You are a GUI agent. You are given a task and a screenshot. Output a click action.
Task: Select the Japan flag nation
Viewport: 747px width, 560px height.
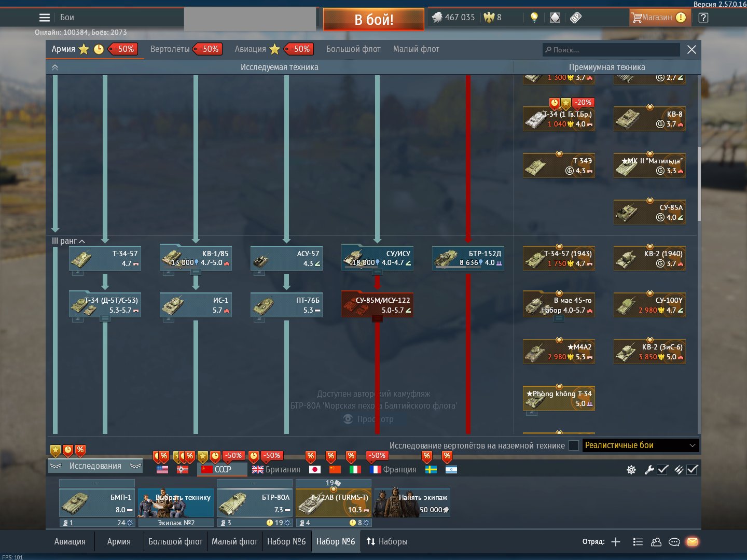[x=314, y=469]
